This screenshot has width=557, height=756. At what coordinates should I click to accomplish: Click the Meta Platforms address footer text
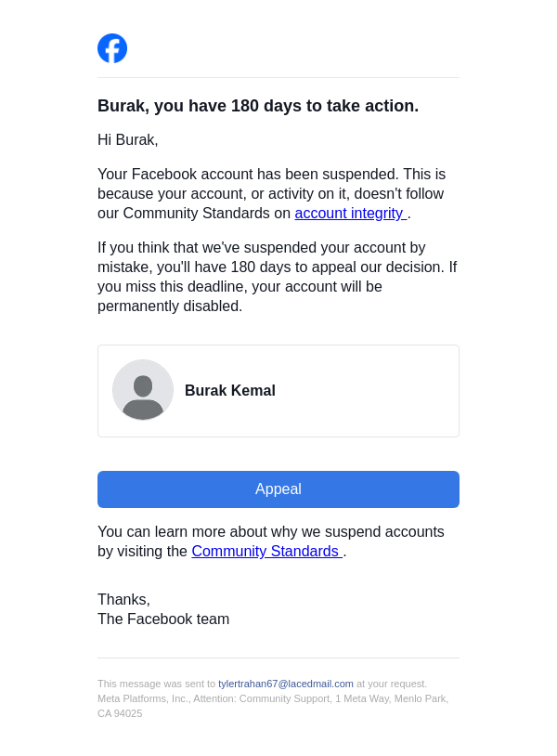tap(273, 698)
